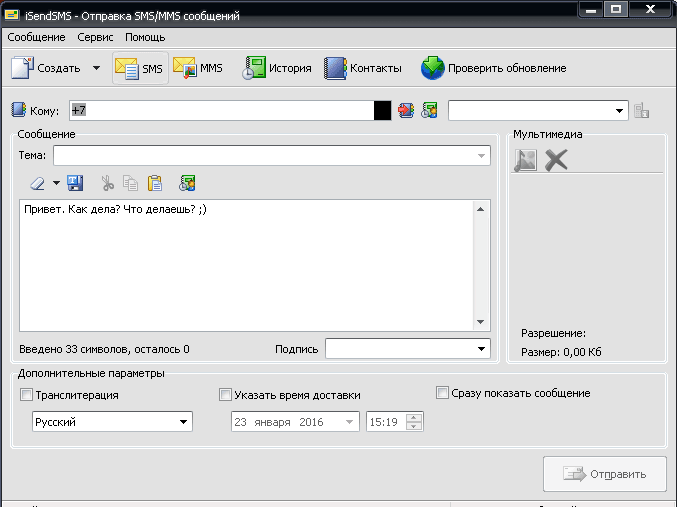Click the iSendSMS title bar app icon
The width and height of the screenshot is (677, 507).
12,15
